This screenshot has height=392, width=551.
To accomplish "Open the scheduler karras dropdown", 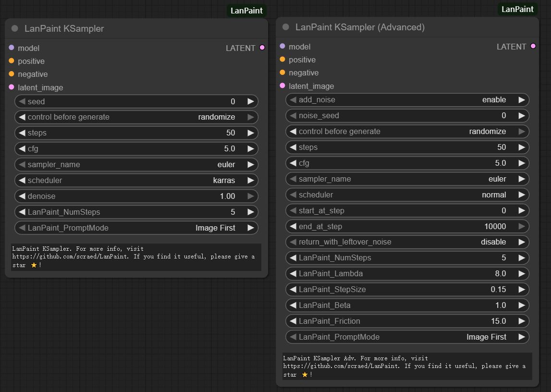I will coord(136,180).
